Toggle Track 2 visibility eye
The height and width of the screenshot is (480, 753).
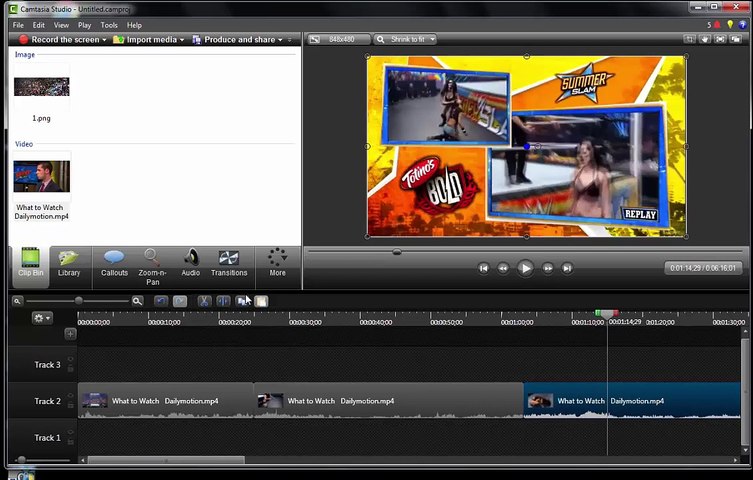(x=71, y=396)
